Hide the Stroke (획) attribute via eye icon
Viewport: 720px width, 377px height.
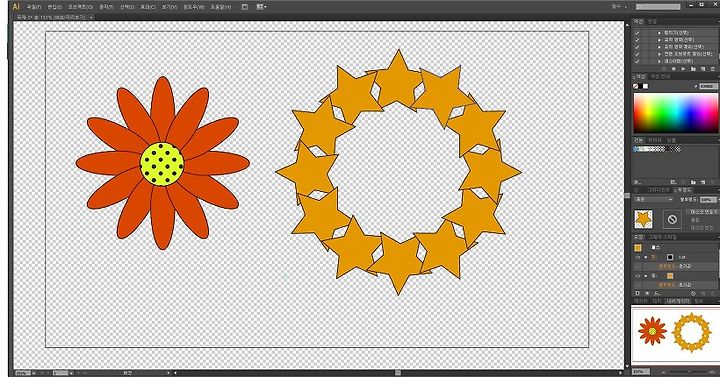coord(637,257)
